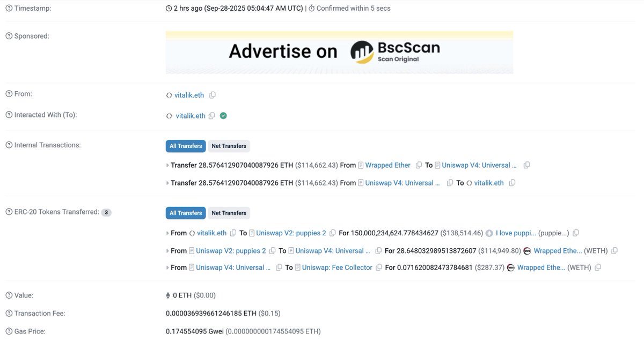This screenshot has width=644, height=342.
Task: Copy the Uniswap: Fee Collector address
Action: click(x=379, y=267)
